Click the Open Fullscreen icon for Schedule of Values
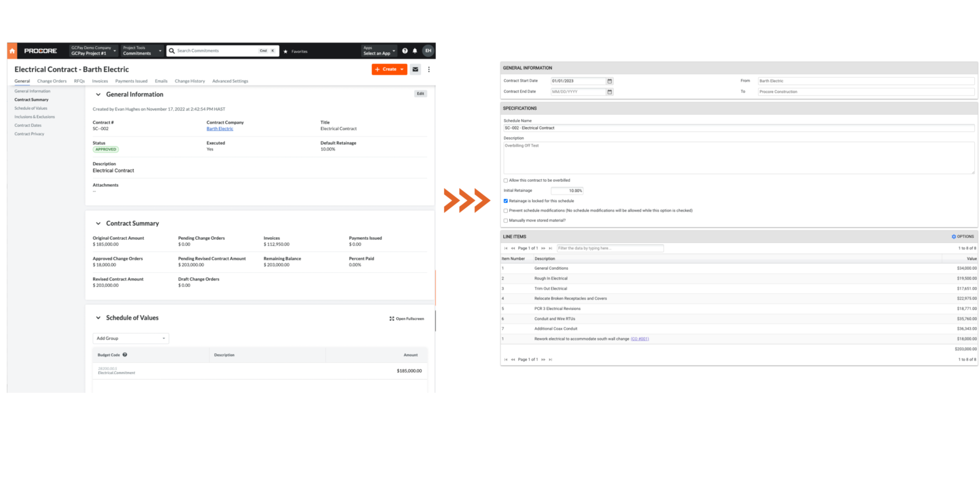 coord(407,318)
